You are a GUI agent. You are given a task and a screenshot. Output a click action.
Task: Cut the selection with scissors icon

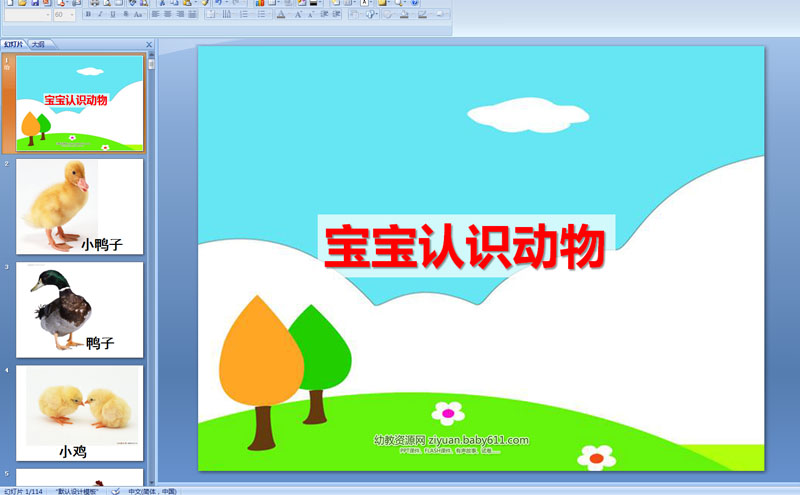click(x=162, y=3)
